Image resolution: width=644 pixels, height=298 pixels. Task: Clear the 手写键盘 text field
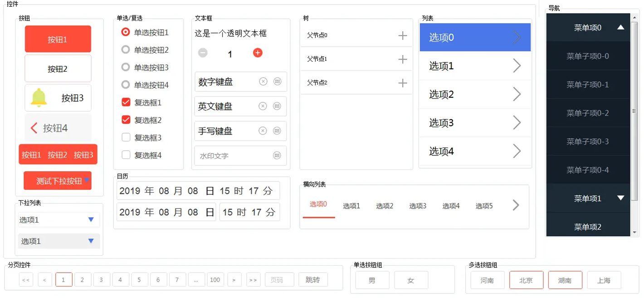(x=263, y=131)
